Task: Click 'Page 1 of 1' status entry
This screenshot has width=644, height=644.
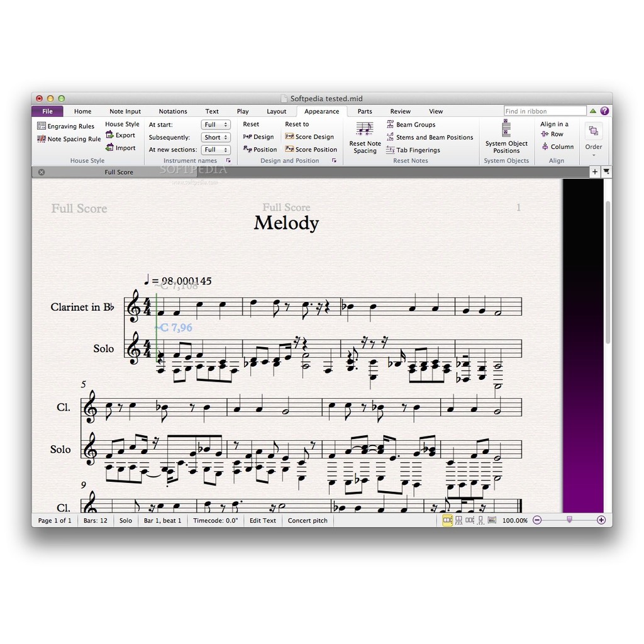Action: (55, 520)
